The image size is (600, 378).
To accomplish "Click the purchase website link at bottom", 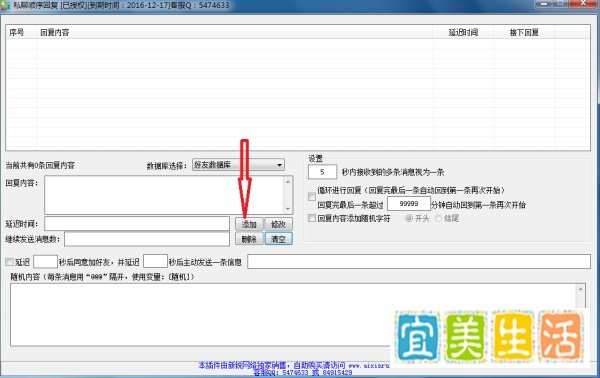I will pos(369,365).
